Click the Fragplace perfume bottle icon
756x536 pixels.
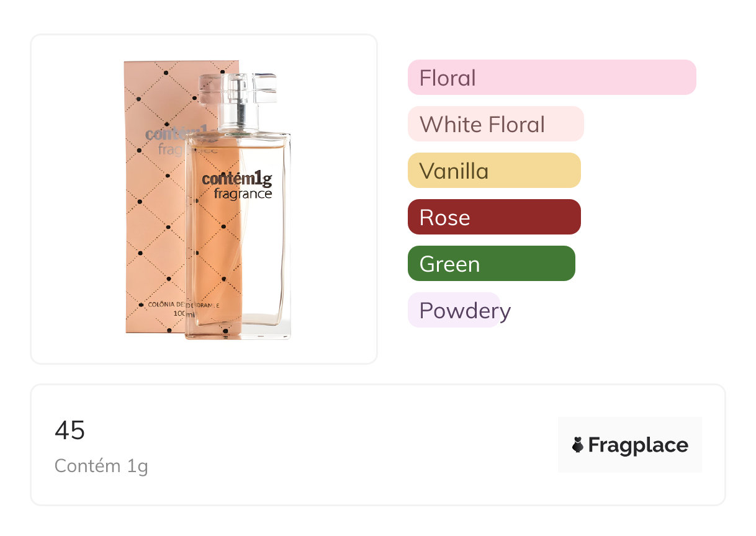[x=578, y=445]
